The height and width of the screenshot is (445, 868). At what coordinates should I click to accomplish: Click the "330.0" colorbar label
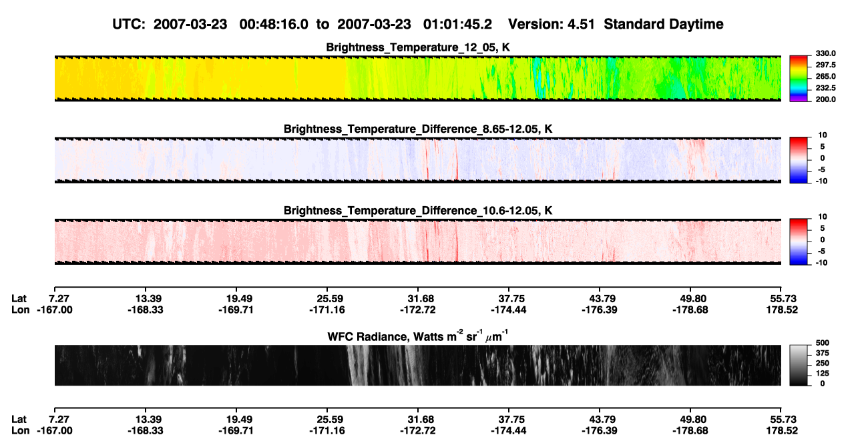coord(827,54)
